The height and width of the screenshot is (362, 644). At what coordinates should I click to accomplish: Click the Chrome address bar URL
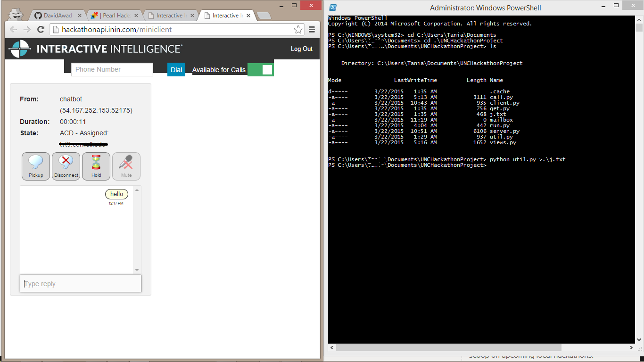pos(117,29)
